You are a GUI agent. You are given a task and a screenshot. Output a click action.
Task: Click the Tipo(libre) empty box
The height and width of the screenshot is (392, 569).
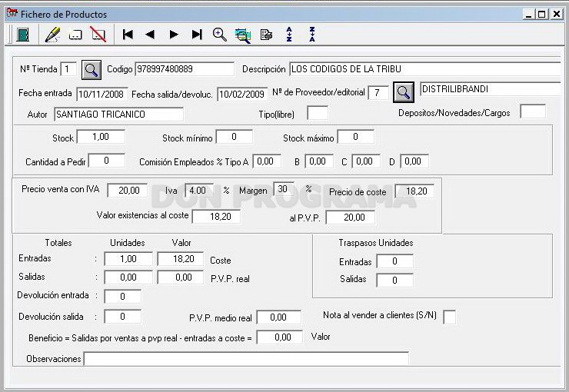[318, 113]
